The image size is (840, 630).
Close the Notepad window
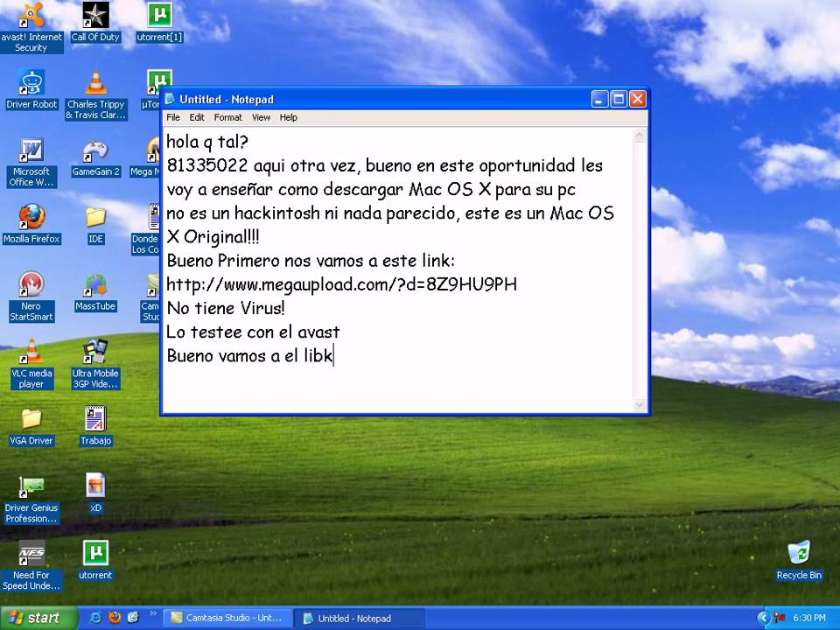click(638, 99)
